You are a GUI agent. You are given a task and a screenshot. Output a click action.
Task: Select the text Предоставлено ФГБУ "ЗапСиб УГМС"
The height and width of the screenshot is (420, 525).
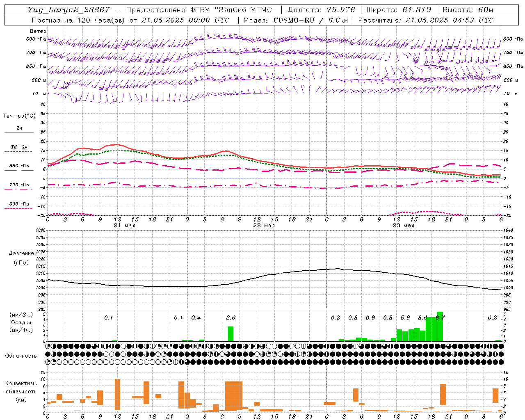click(201, 10)
